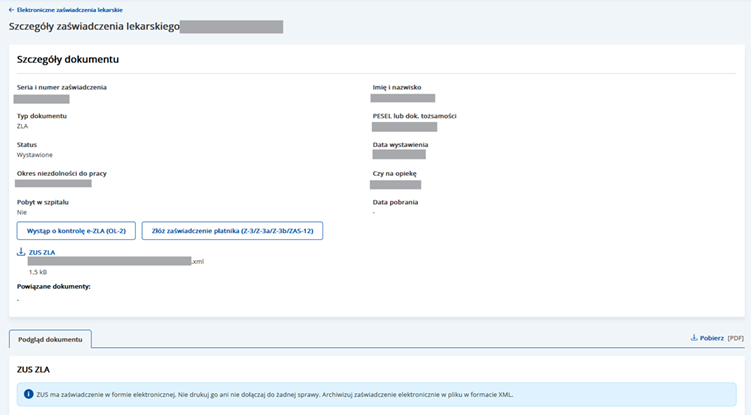Click the Szczegóły dokumentu section heading

(x=67, y=60)
